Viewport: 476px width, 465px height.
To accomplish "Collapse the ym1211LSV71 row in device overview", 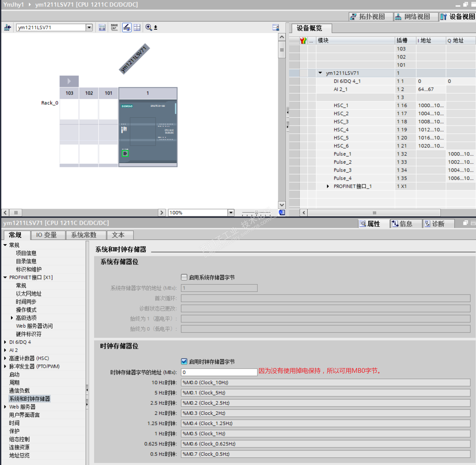I will [x=320, y=73].
